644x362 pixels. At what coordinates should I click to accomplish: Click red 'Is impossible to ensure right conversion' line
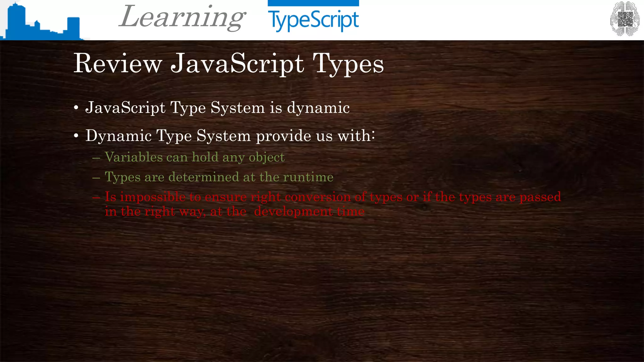(x=333, y=197)
